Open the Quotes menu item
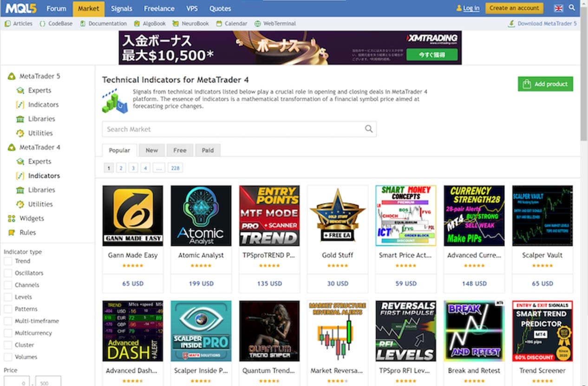Screen dimensions: 588x386 [220, 8]
